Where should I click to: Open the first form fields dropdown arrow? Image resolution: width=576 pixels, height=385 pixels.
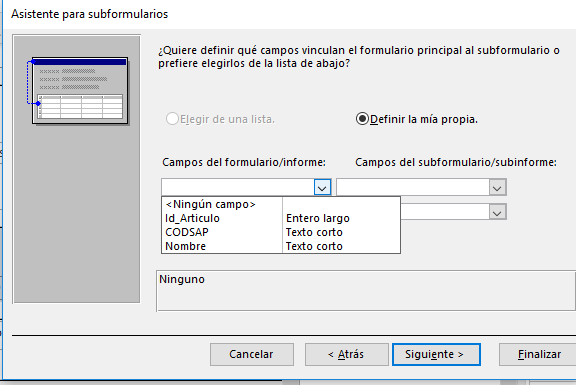[x=322, y=188]
